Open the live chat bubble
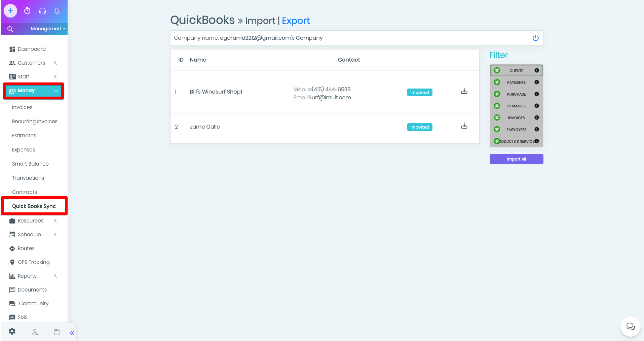 click(631, 327)
